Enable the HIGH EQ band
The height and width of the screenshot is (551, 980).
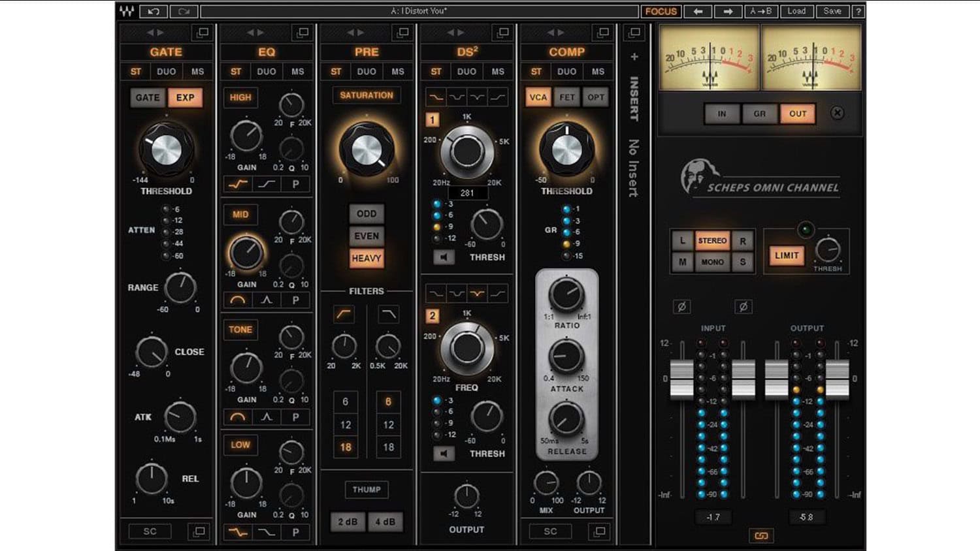(x=240, y=97)
